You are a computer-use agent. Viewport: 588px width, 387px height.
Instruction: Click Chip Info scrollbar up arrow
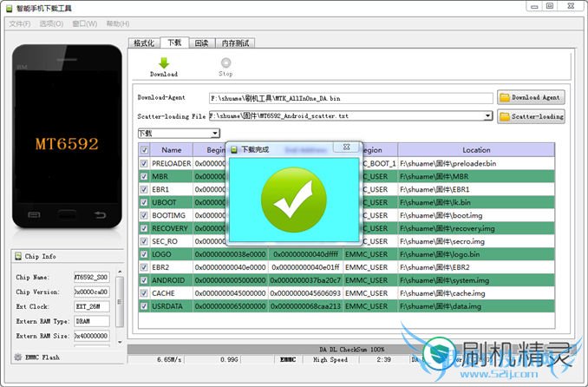click(120, 272)
